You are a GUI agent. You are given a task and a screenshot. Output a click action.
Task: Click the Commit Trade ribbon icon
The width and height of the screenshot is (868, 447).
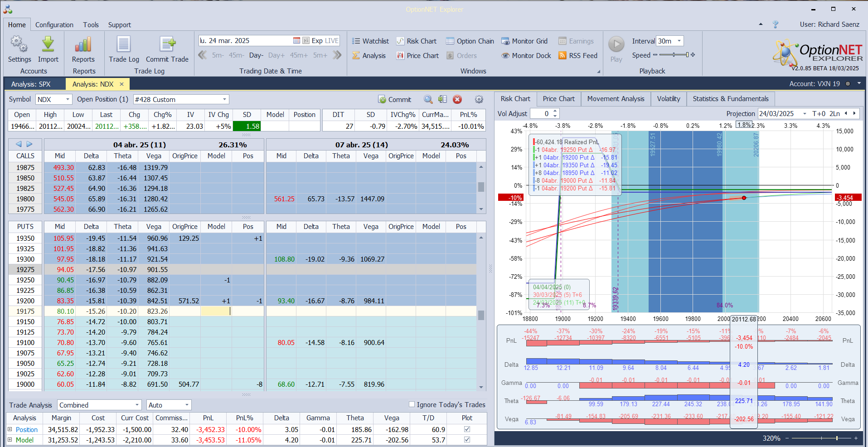167,44
